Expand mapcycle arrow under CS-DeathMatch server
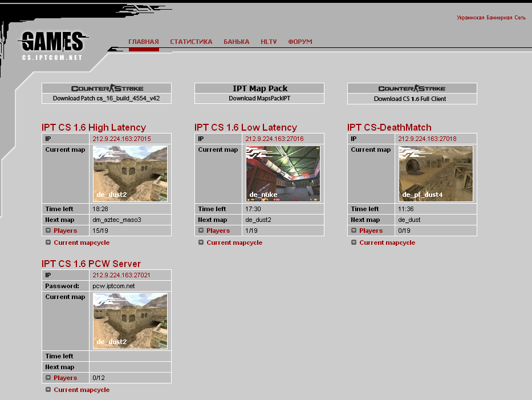Viewport: 532px width, 400px height. pyautogui.click(x=354, y=243)
